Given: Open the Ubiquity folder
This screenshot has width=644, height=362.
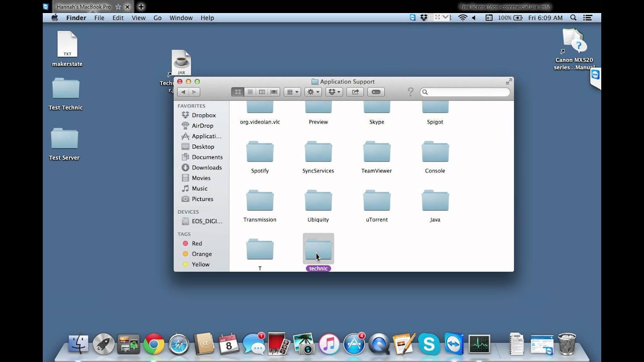Looking at the screenshot, I should click(318, 201).
